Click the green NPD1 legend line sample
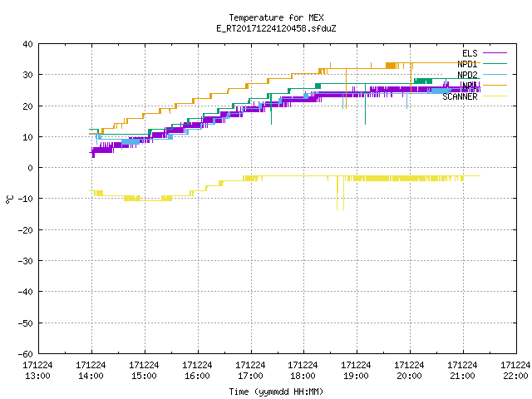 (495, 63)
